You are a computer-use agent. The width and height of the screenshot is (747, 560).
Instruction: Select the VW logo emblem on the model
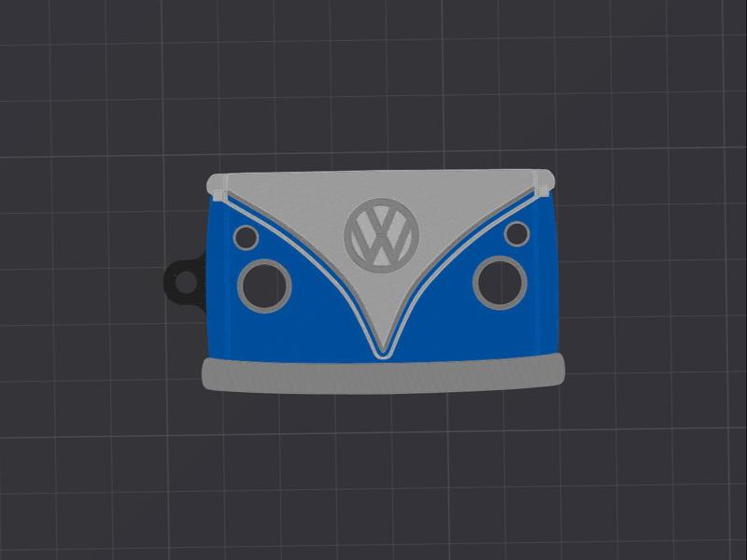pyautogui.click(x=381, y=235)
